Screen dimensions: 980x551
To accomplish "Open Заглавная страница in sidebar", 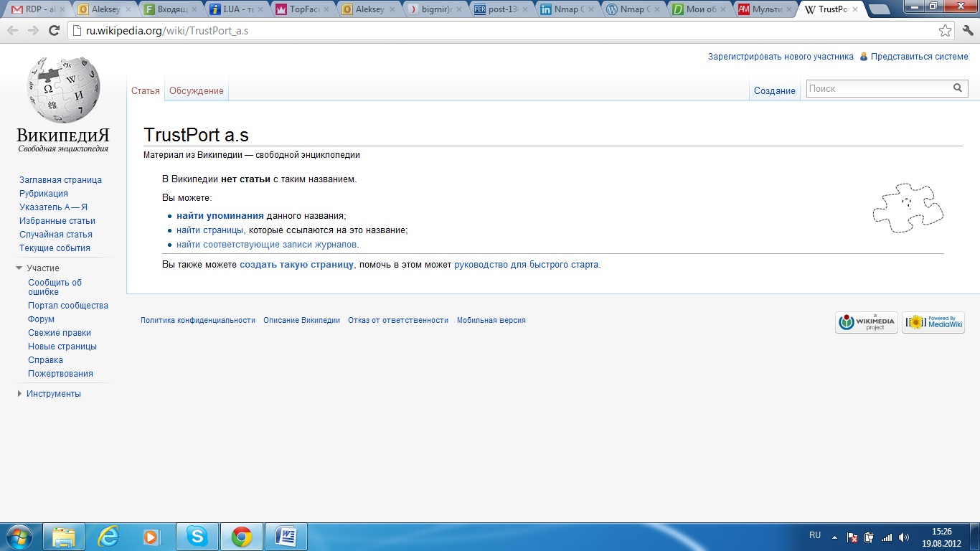I will [x=60, y=180].
